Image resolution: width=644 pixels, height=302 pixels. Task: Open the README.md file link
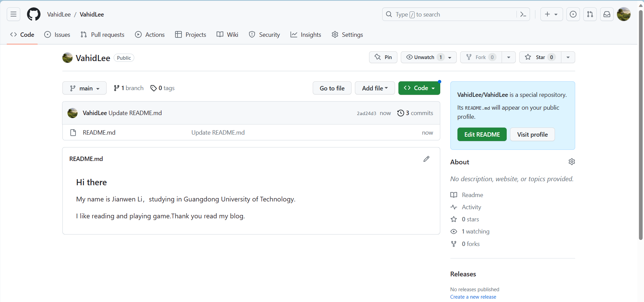99,133
